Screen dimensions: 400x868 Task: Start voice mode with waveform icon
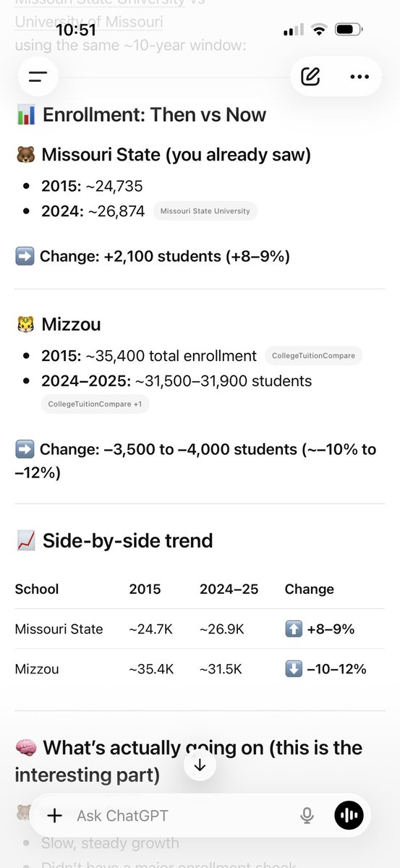[x=349, y=816]
